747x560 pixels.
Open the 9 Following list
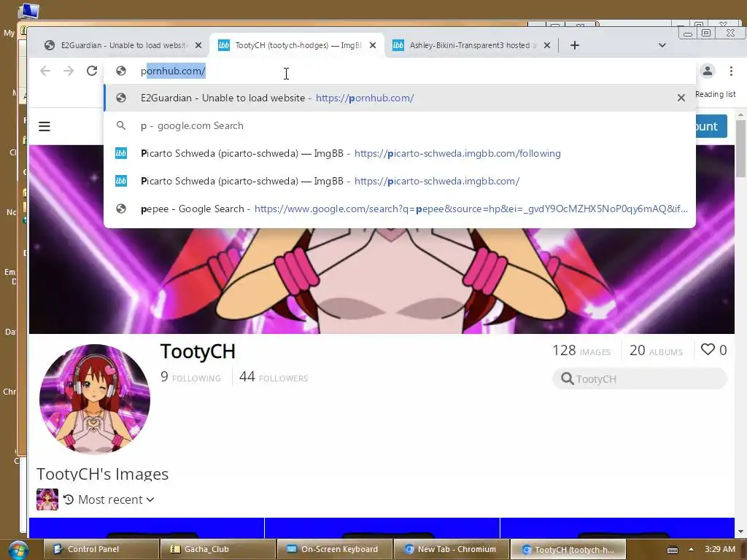coord(190,377)
